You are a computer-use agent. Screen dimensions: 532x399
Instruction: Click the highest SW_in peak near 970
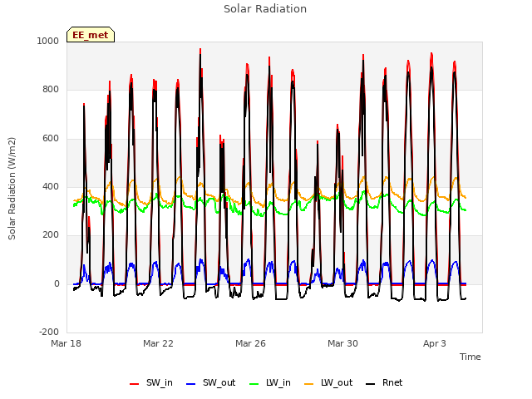(x=200, y=50)
